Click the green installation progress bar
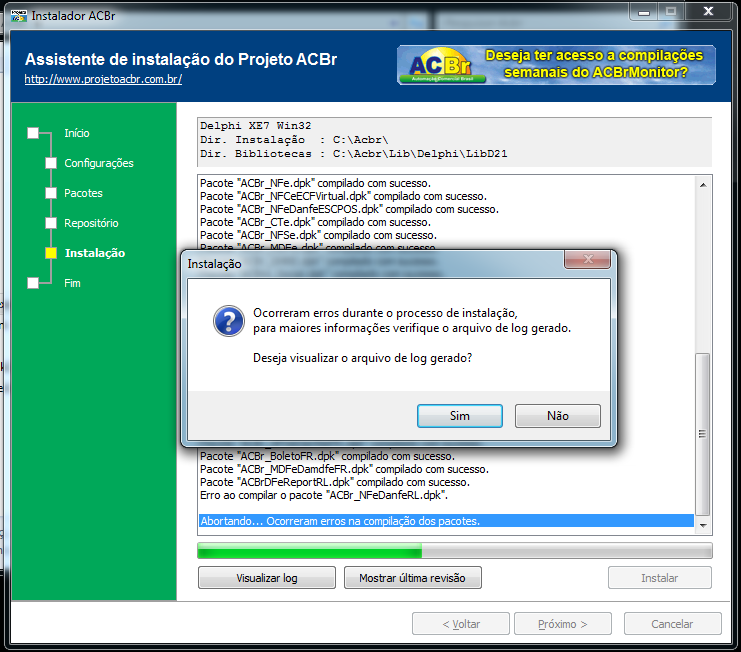 [455, 551]
